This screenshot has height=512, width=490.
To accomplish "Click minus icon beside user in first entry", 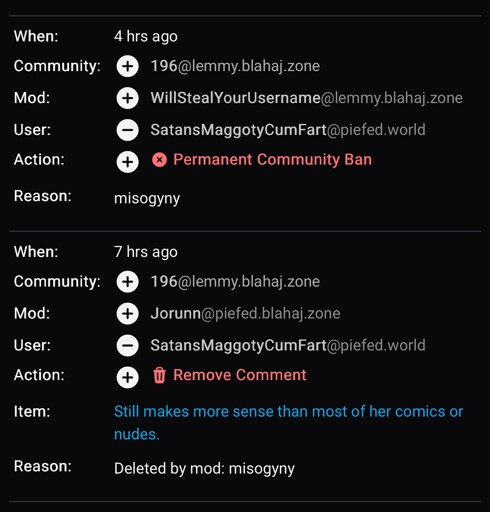I will pos(128,130).
